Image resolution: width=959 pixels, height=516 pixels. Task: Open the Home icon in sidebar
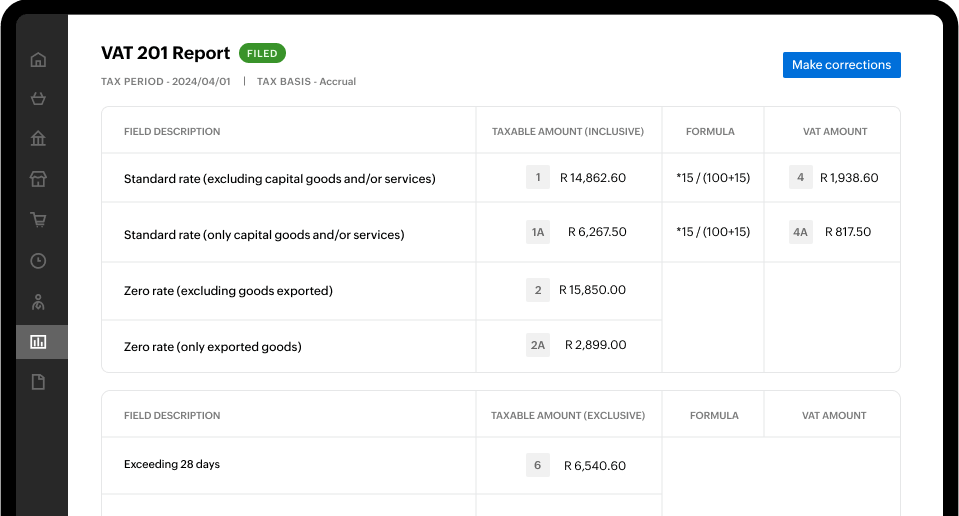point(38,59)
